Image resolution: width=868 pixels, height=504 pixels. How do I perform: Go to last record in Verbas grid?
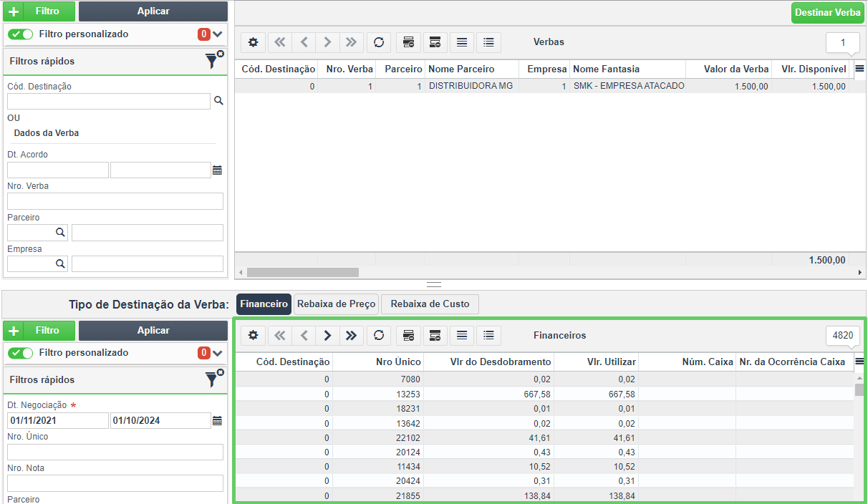(x=351, y=42)
